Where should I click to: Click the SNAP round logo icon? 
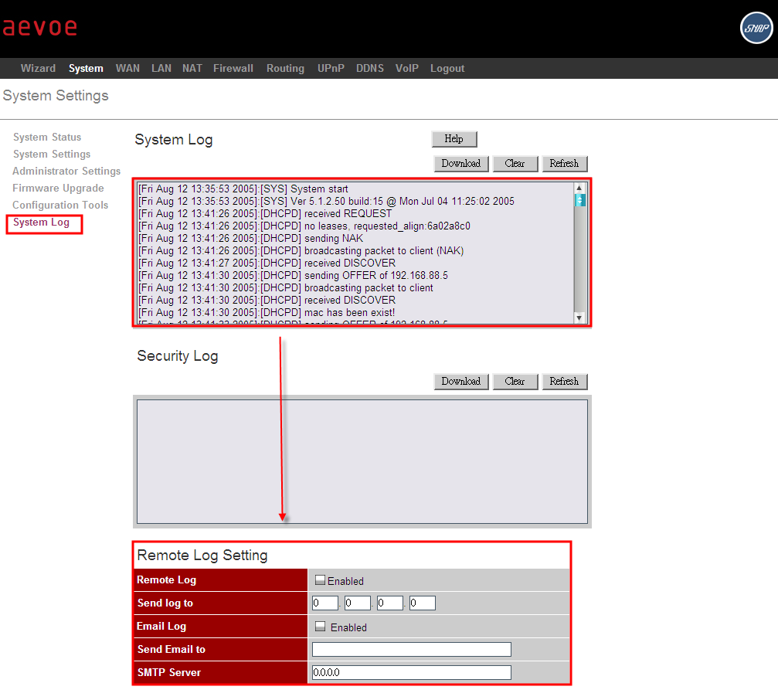pyautogui.click(x=756, y=28)
